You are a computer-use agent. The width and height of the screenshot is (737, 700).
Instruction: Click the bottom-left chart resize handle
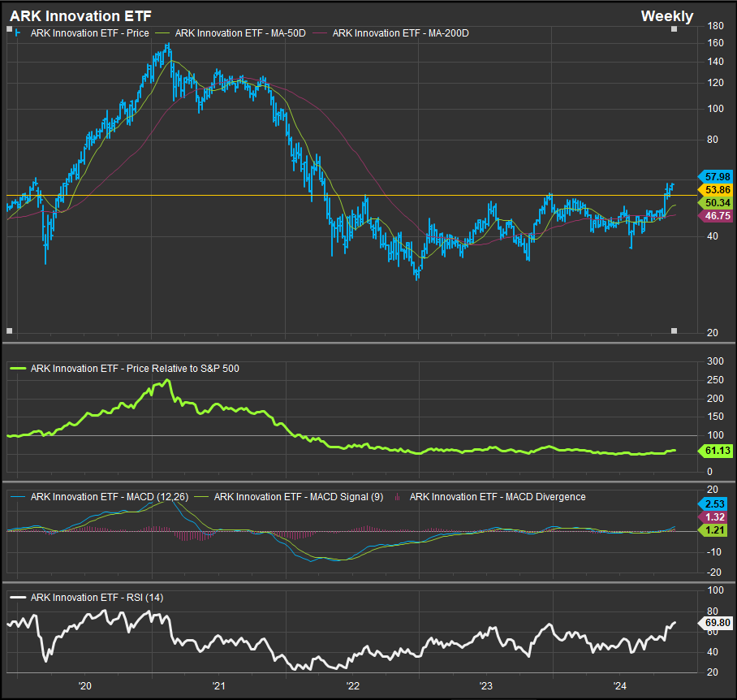pyautogui.click(x=10, y=331)
